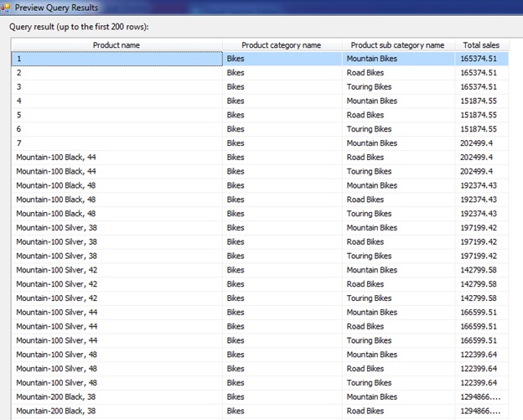The image size is (523, 420).
Task: Click Total sales 202499.4 in row 7
Action: pos(481,143)
